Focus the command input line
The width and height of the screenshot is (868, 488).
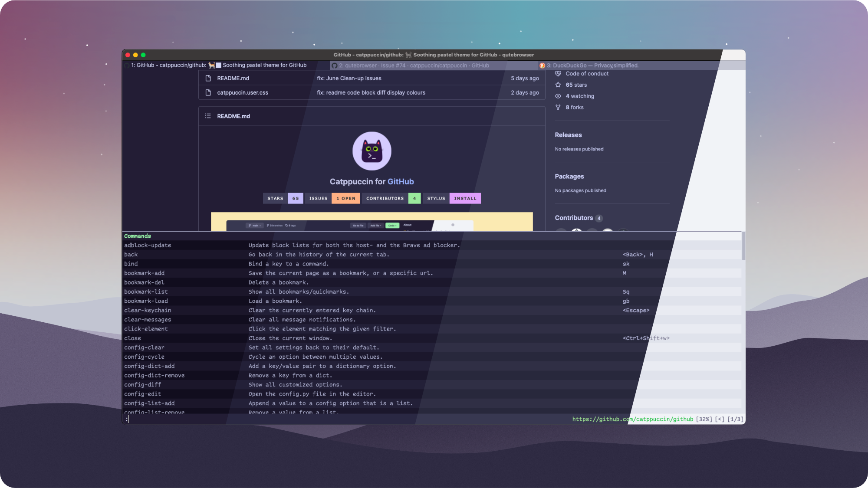304,419
